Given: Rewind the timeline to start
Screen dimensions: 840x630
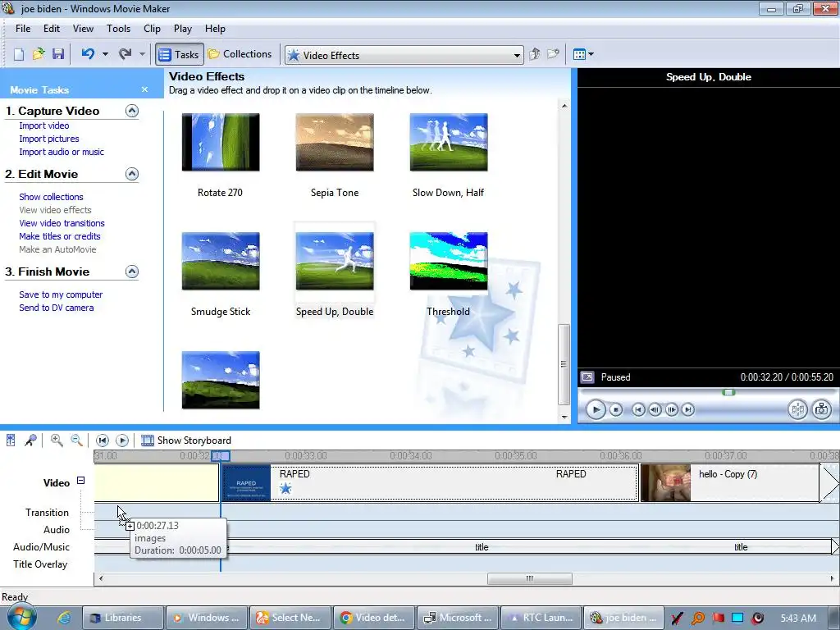Looking at the screenshot, I should pyautogui.click(x=103, y=441).
